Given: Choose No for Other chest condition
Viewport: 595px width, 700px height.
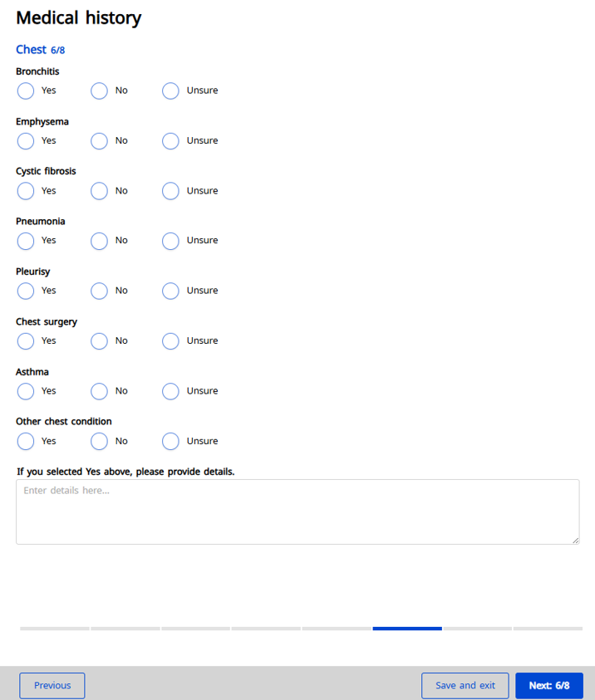Looking at the screenshot, I should pyautogui.click(x=99, y=442).
